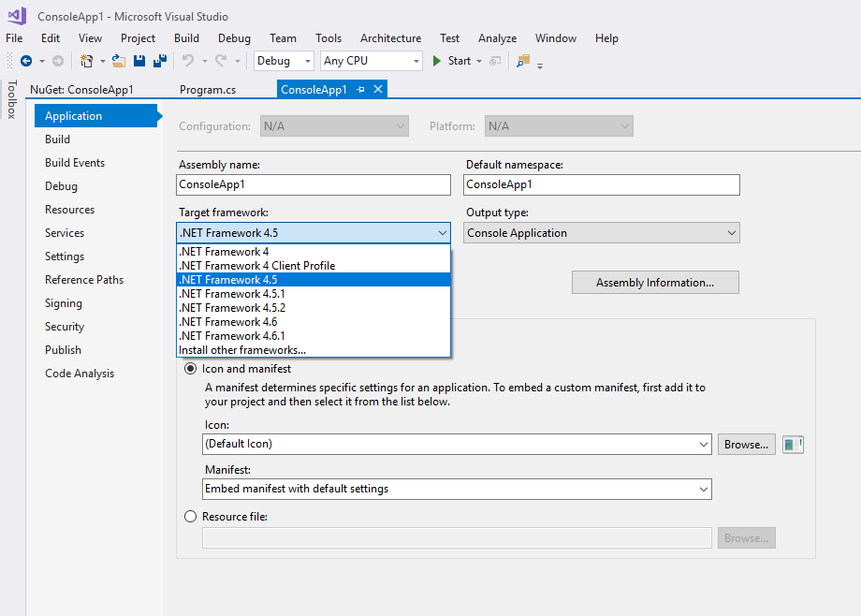861x616 pixels.
Task: Open the collapsed Toolbox side panel
Action: coord(12,99)
